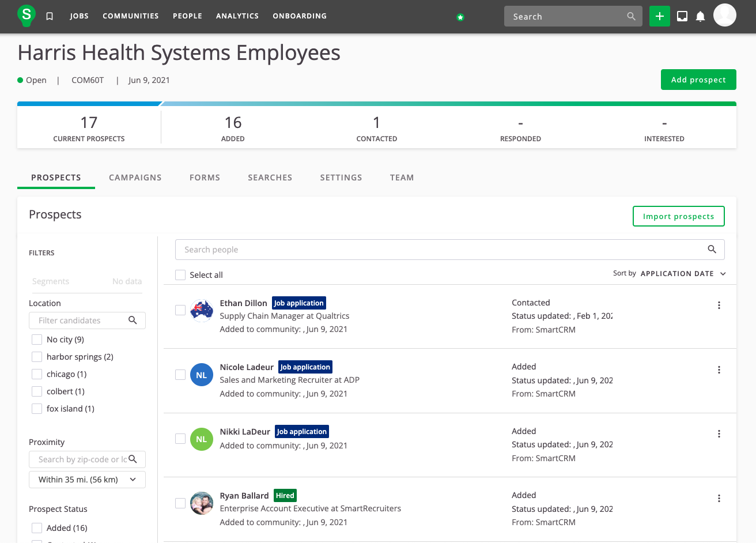Check the No city (9) filter

[37, 340]
